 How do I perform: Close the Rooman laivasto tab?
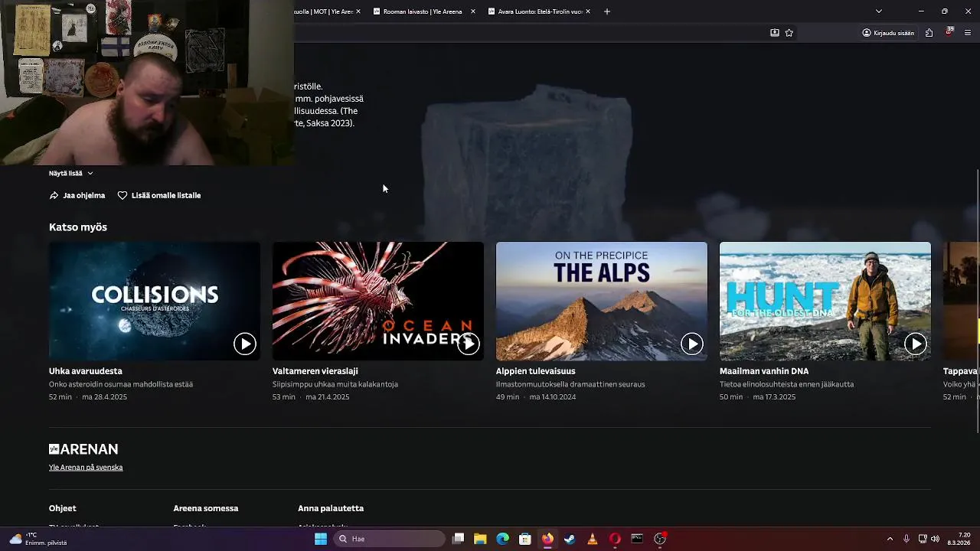coord(472,11)
